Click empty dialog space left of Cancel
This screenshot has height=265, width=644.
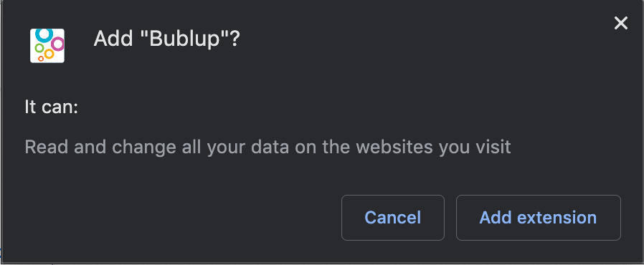coord(181,218)
